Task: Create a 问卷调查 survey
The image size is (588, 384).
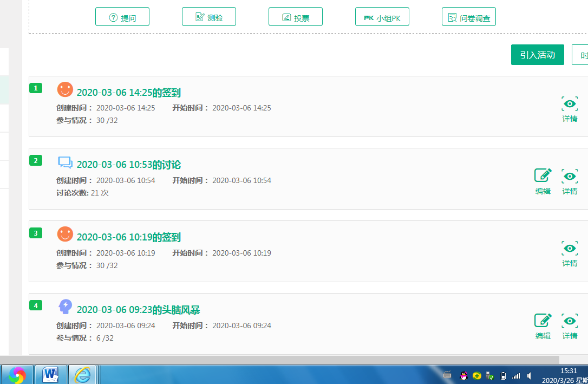Action: pos(469,17)
